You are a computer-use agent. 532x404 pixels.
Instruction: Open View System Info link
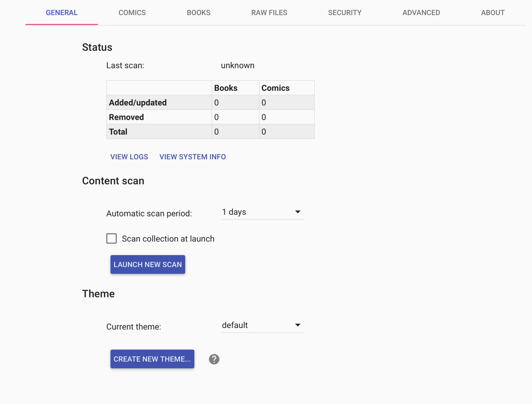pyautogui.click(x=193, y=157)
